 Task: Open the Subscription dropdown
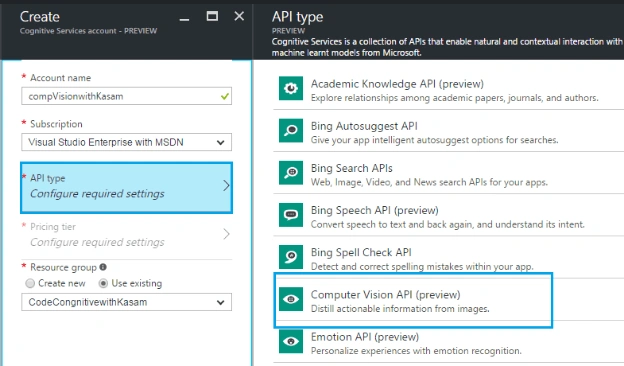[x=127, y=142]
